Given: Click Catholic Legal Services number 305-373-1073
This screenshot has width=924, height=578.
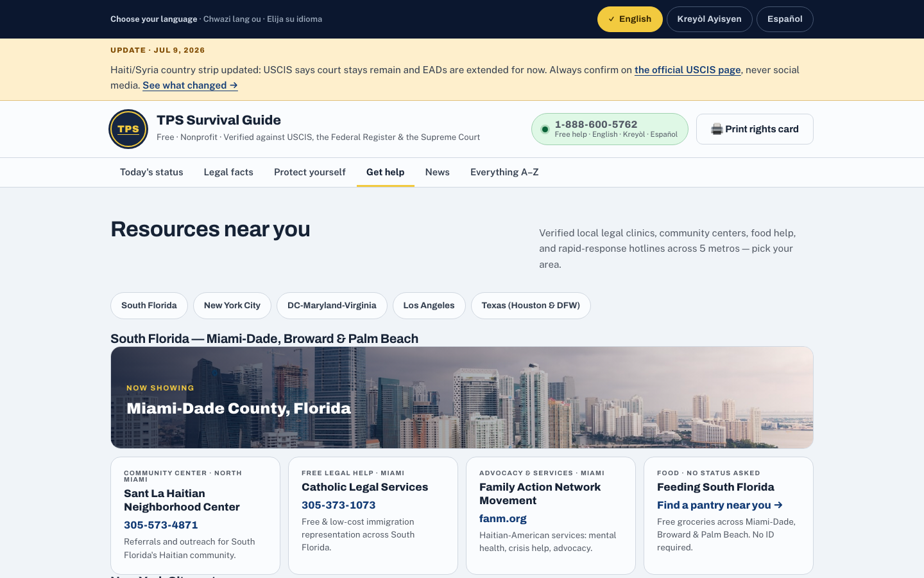Looking at the screenshot, I should tap(339, 505).
